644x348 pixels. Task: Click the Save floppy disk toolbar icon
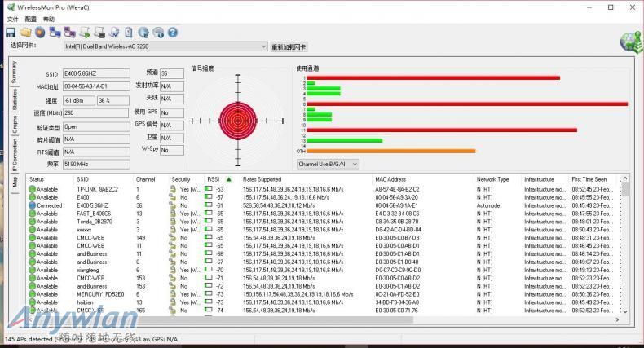(11, 33)
